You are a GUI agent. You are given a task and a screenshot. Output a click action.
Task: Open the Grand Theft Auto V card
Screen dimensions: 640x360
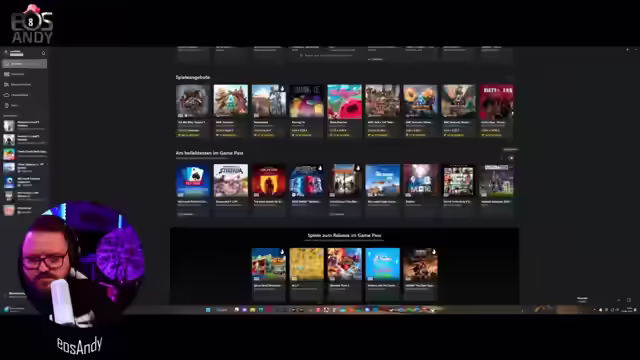[458, 190]
